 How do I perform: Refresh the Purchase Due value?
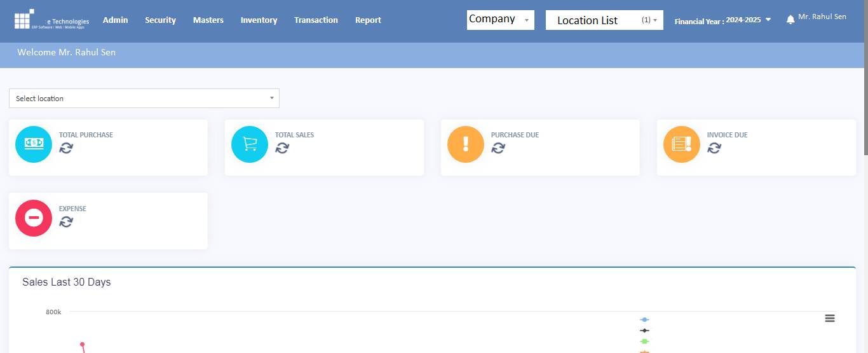[x=498, y=148]
